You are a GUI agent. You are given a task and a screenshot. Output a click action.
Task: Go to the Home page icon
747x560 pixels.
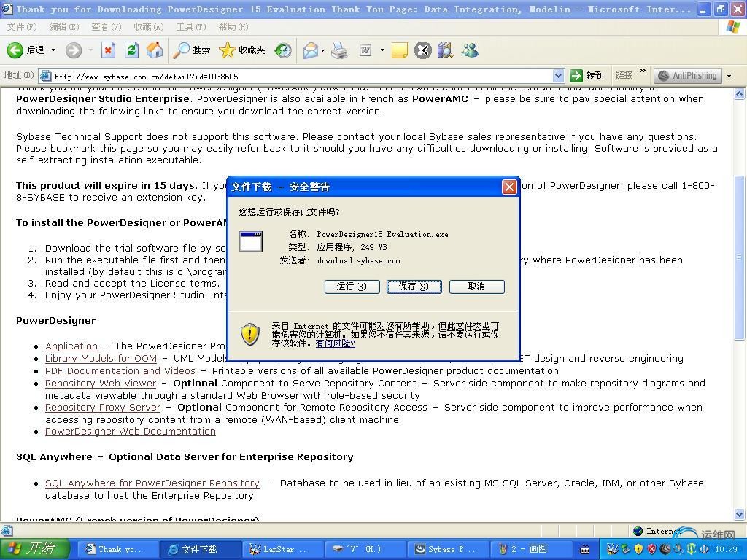point(155,50)
